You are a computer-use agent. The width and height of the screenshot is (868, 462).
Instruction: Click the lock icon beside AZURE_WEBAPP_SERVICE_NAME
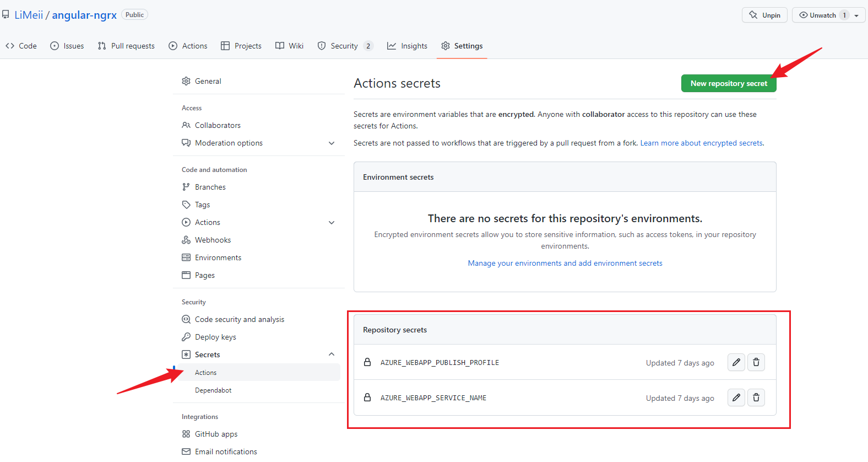click(x=367, y=397)
